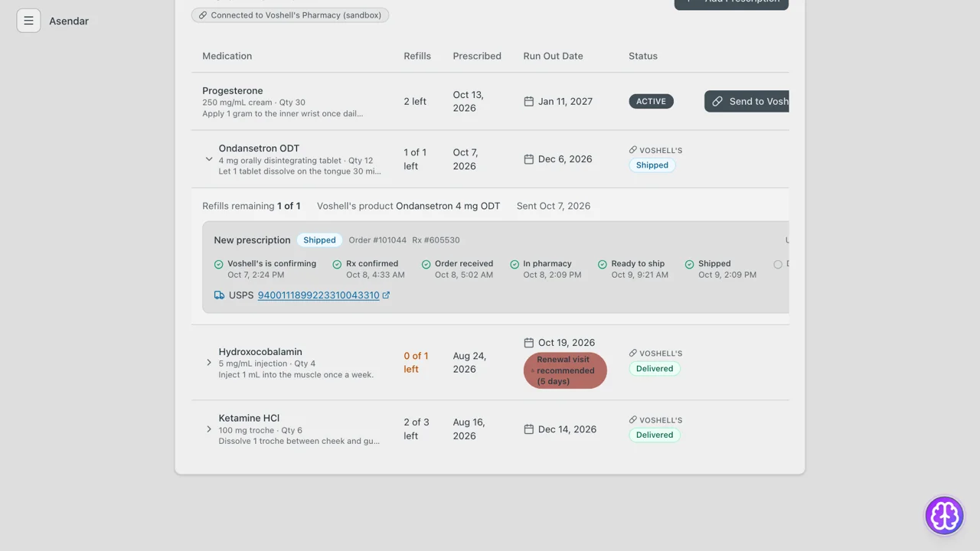Screen dimensions: 980x551
Task: Click the checkmark icon for In pharmacy step
Action: coord(514,264)
